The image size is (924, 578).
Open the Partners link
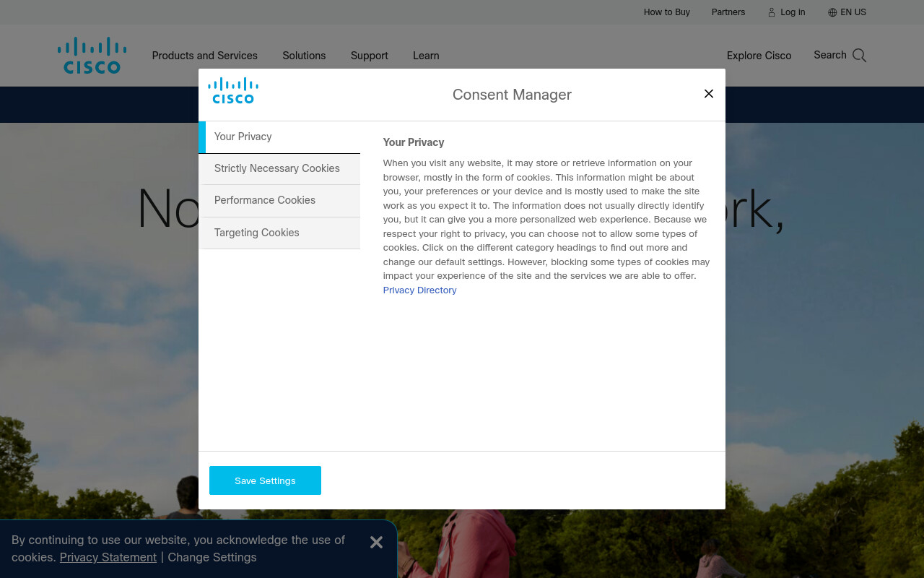(x=728, y=12)
